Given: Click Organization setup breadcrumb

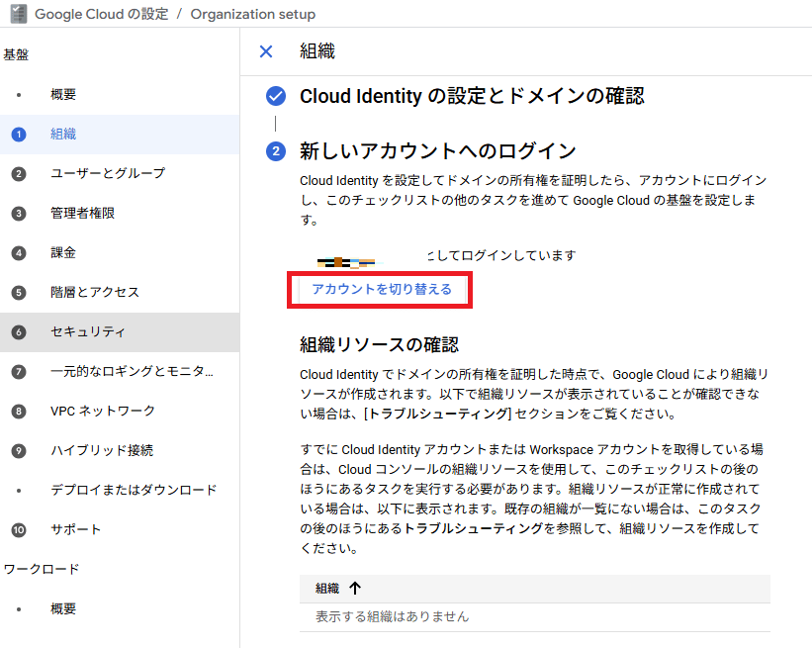Looking at the screenshot, I should click(253, 14).
